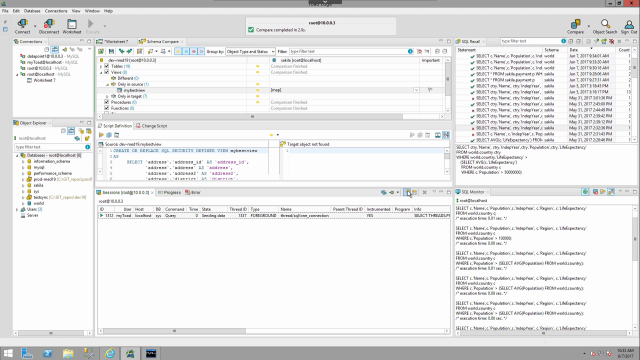Expand the Tables node in Schema Compare
This screenshot has width=640, height=360.
101,66
